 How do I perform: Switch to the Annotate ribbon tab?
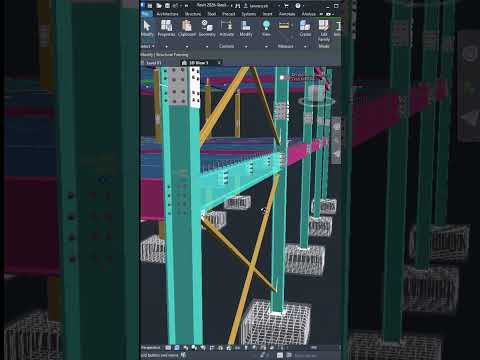tap(287, 14)
